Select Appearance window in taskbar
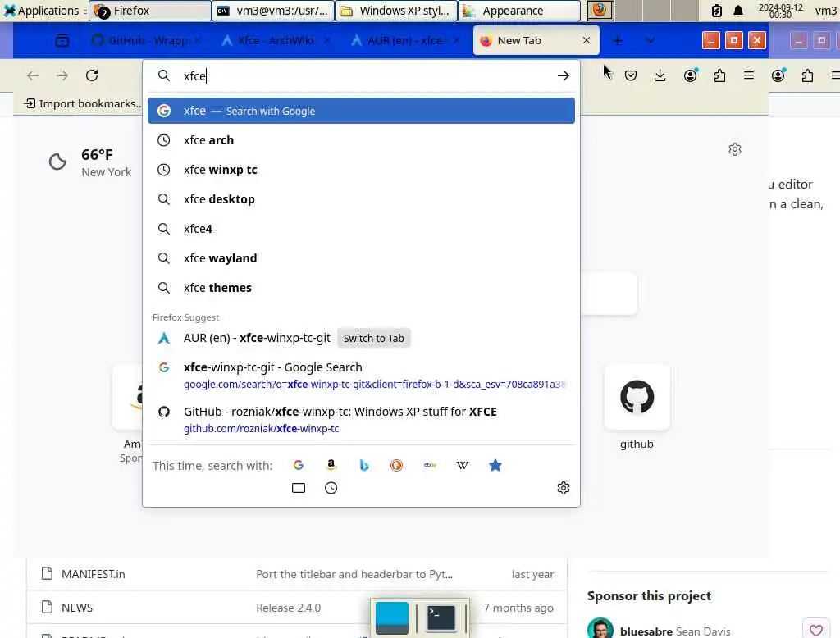Screen dimensions: 840x638 coord(519,11)
